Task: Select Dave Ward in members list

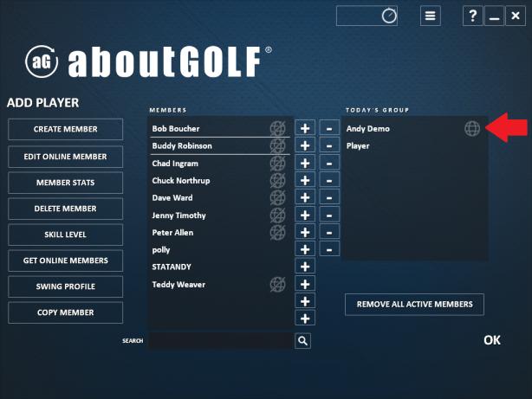Action: click(x=220, y=197)
